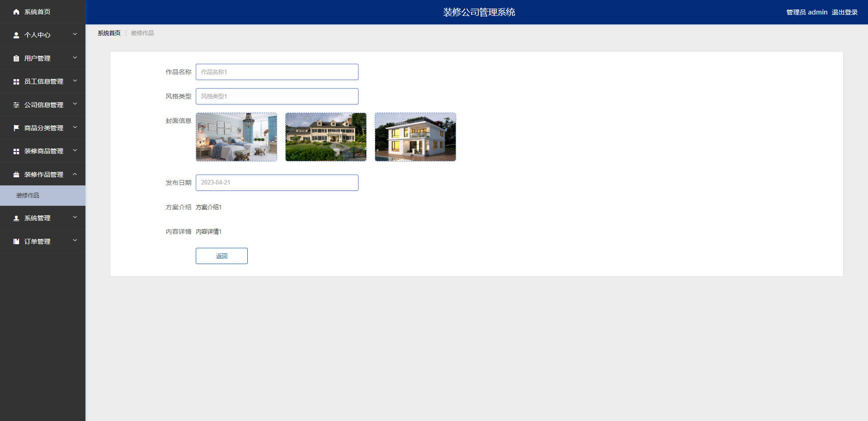Open the white modern villa thumbnail
The height and width of the screenshot is (421, 868).
pos(415,137)
